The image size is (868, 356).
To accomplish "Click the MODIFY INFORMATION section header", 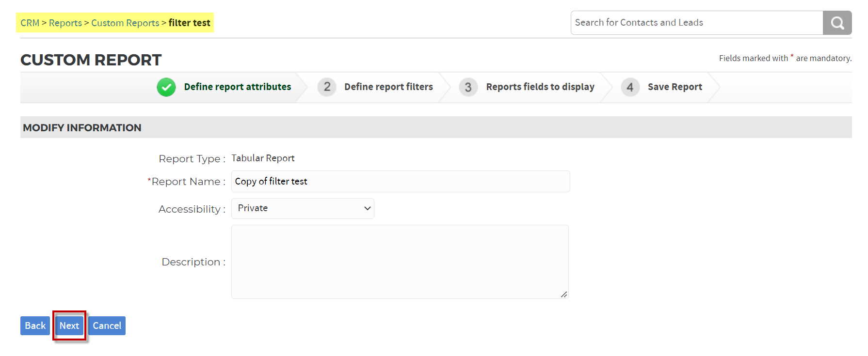I will tap(436, 127).
